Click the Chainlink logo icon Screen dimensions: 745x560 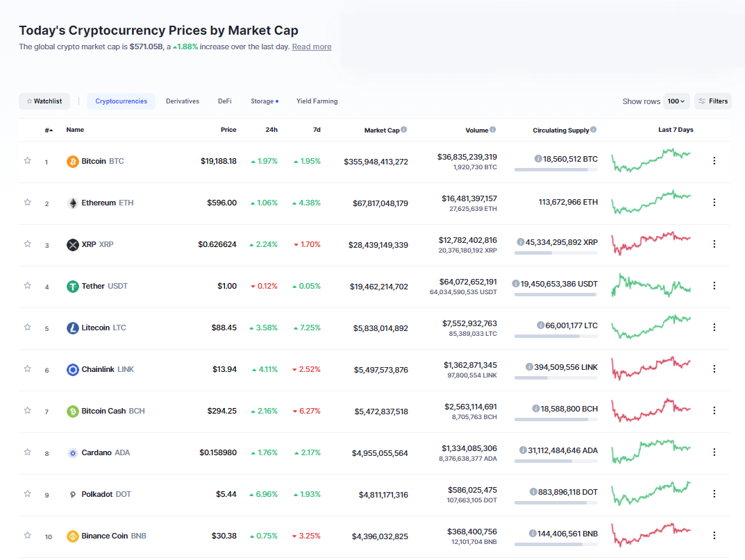73,370
